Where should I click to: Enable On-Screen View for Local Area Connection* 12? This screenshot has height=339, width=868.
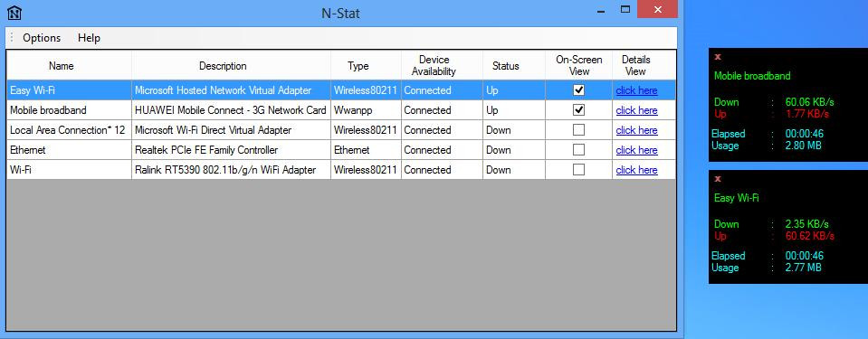pos(578,130)
